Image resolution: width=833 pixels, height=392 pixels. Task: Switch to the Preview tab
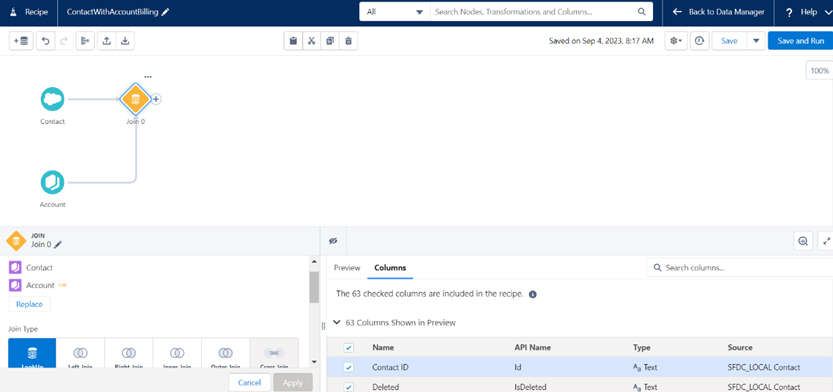[x=347, y=268]
